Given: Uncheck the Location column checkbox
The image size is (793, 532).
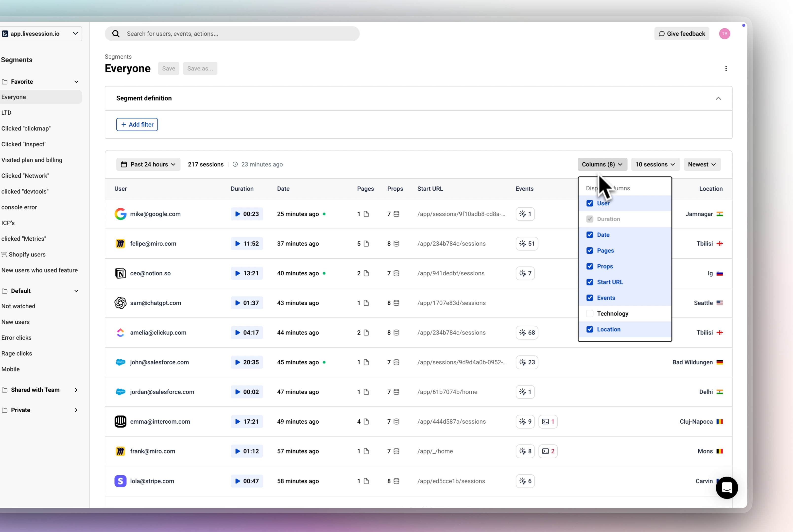Looking at the screenshot, I should [590, 330].
